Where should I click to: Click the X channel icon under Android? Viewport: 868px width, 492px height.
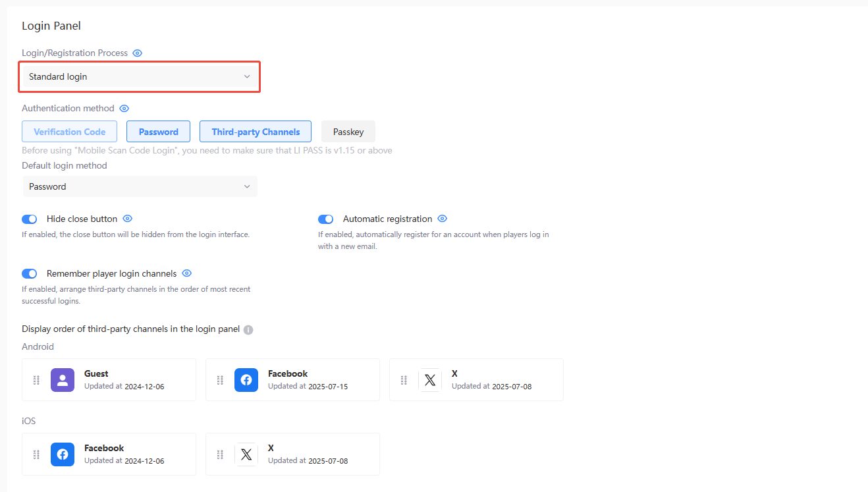(x=430, y=380)
